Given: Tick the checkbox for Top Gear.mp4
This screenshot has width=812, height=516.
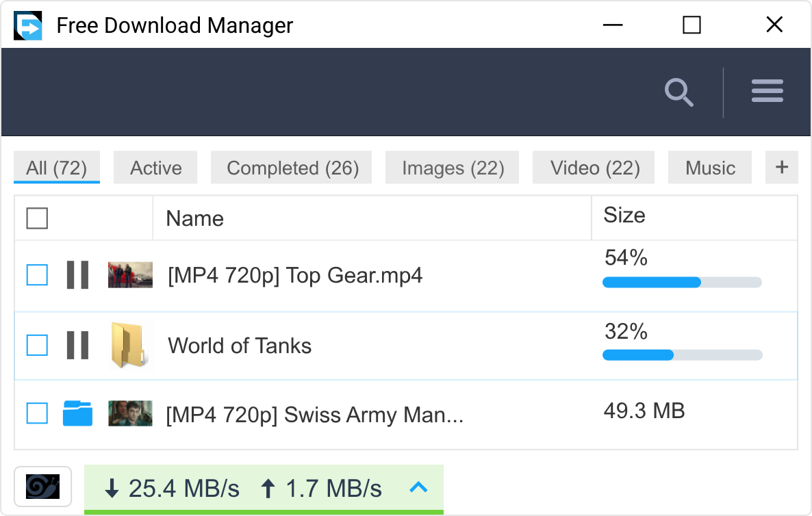Looking at the screenshot, I should [37, 275].
